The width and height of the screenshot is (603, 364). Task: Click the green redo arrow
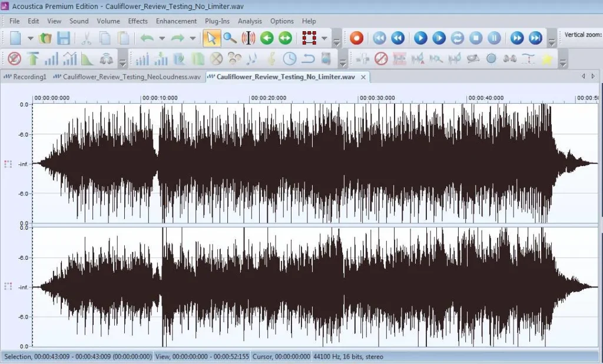tap(177, 38)
